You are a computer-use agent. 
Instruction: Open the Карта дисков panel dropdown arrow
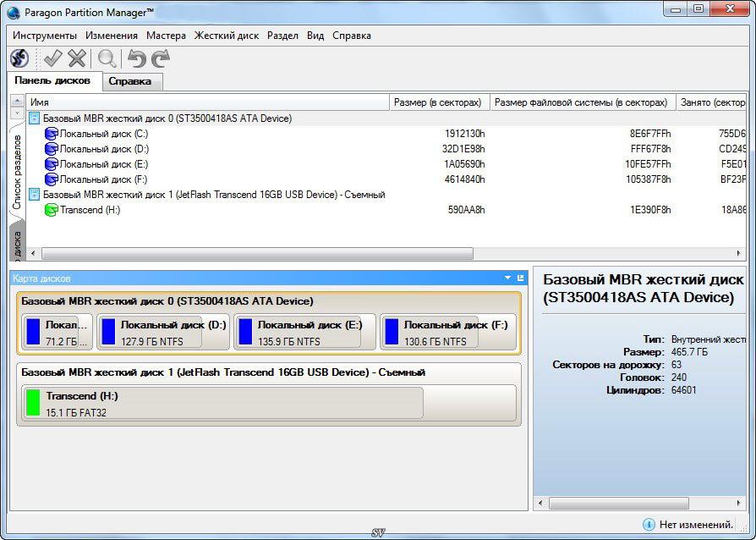pyautogui.click(x=507, y=278)
